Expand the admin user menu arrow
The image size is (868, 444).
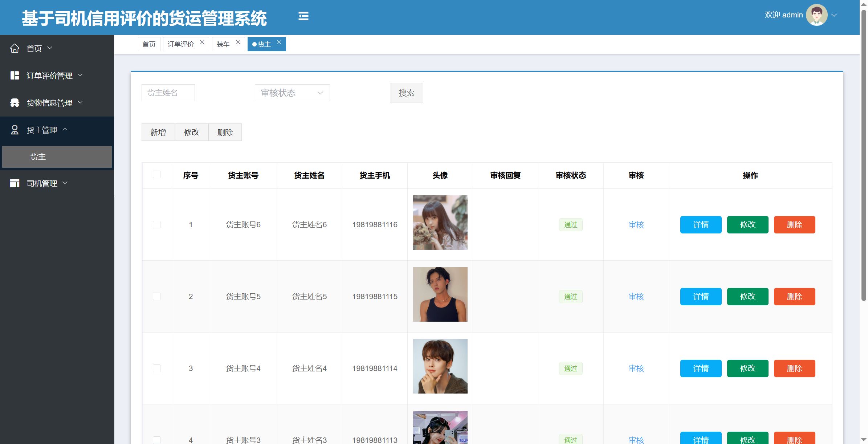click(x=834, y=15)
